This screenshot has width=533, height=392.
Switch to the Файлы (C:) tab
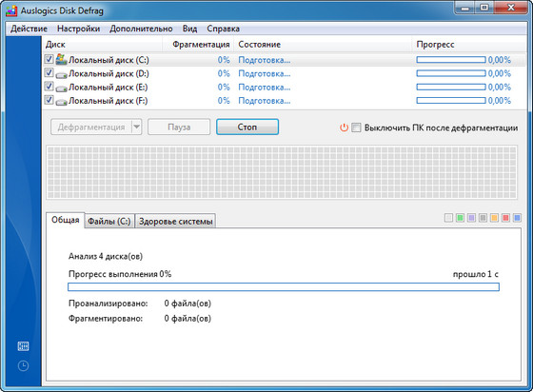(x=109, y=221)
